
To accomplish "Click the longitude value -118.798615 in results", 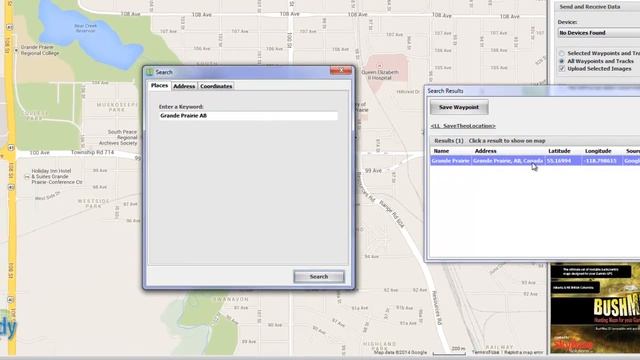I will [602, 161].
